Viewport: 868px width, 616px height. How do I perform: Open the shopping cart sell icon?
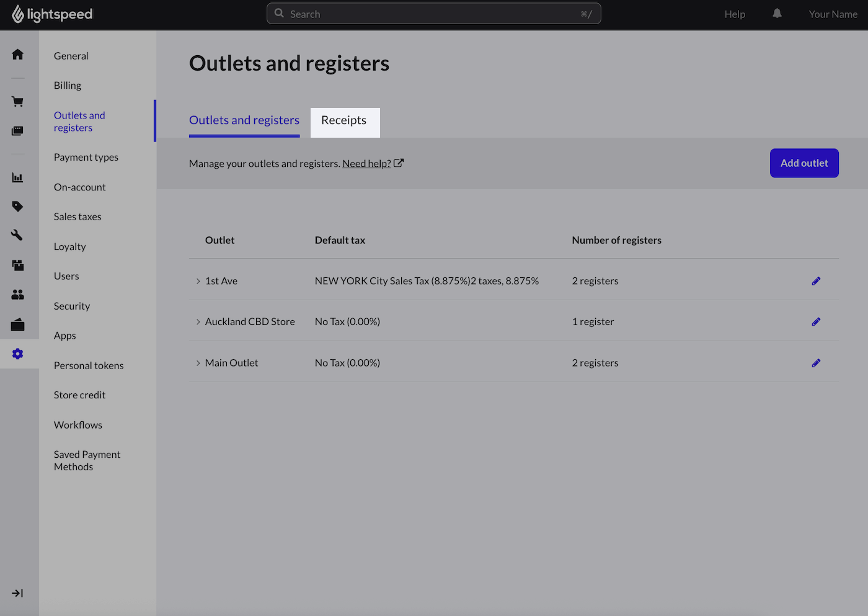pyautogui.click(x=18, y=102)
